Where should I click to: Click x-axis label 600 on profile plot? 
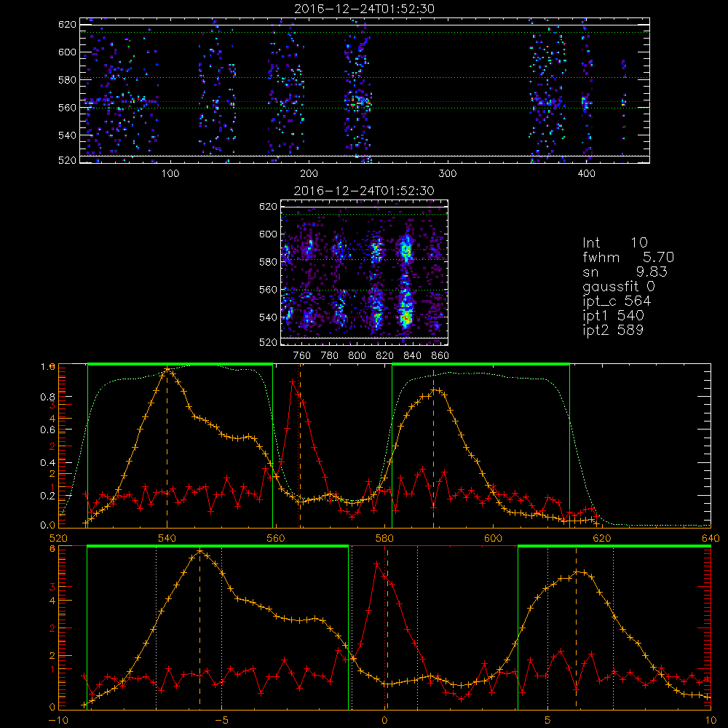point(493,539)
